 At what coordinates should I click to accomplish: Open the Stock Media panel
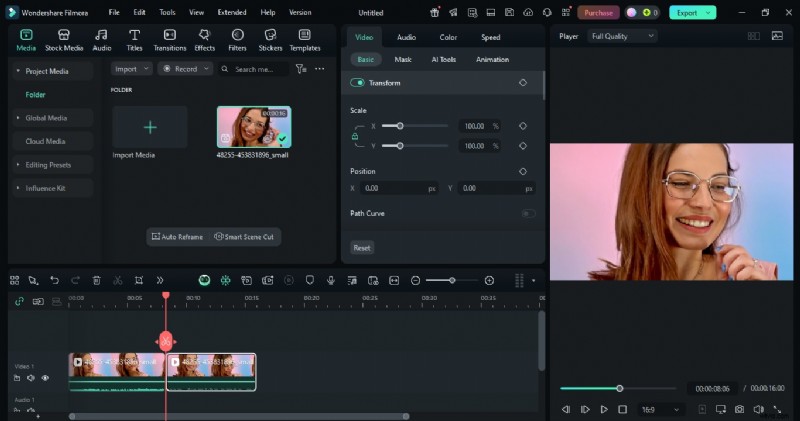(x=64, y=39)
